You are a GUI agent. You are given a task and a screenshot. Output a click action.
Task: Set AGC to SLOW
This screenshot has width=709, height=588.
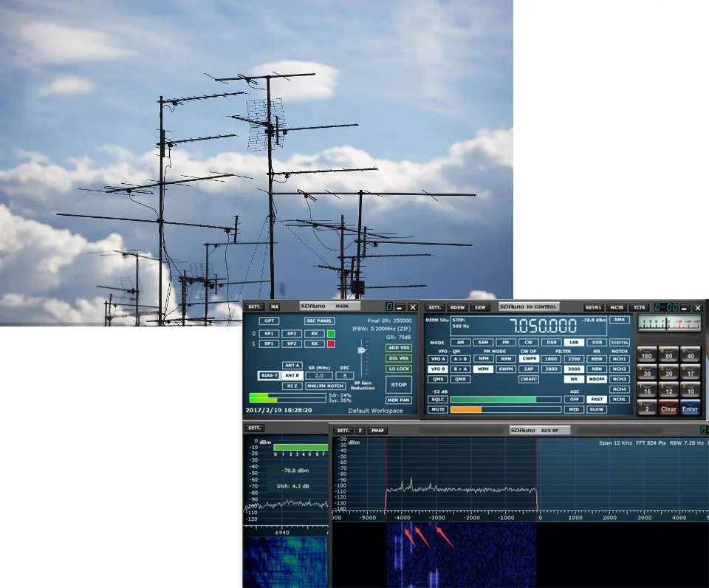597,410
